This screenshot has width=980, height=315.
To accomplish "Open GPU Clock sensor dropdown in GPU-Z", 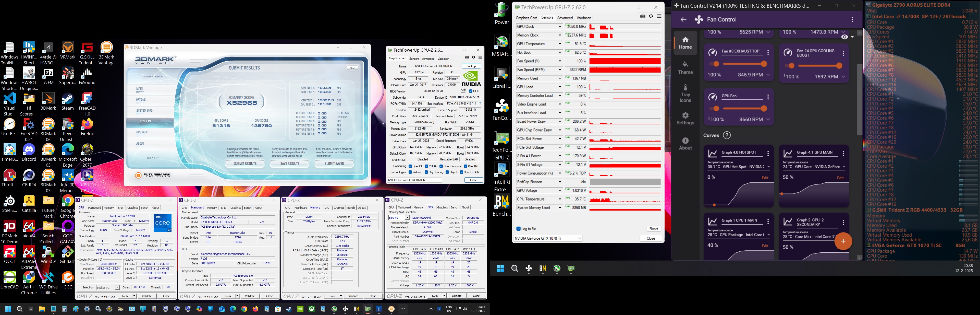I will pyautogui.click(x=560, y=27).
